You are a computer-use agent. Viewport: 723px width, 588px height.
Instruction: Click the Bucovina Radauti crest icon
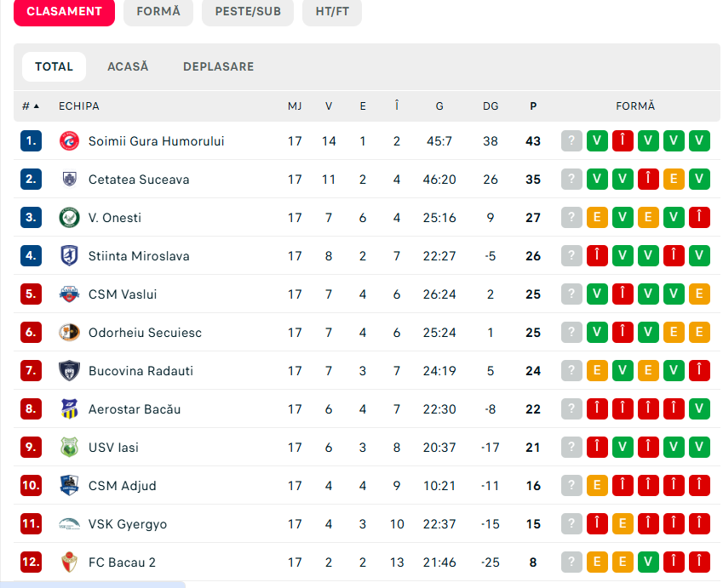tap(69, 371)
